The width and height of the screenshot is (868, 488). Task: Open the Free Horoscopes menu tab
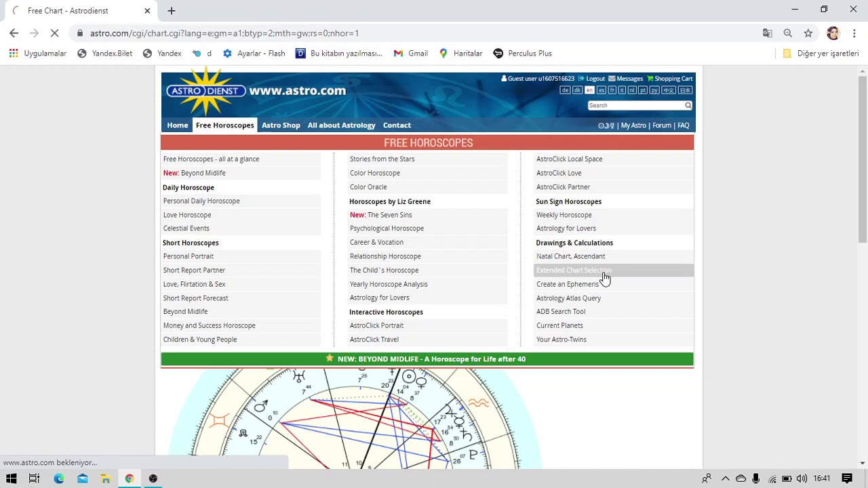coord(224,125)
